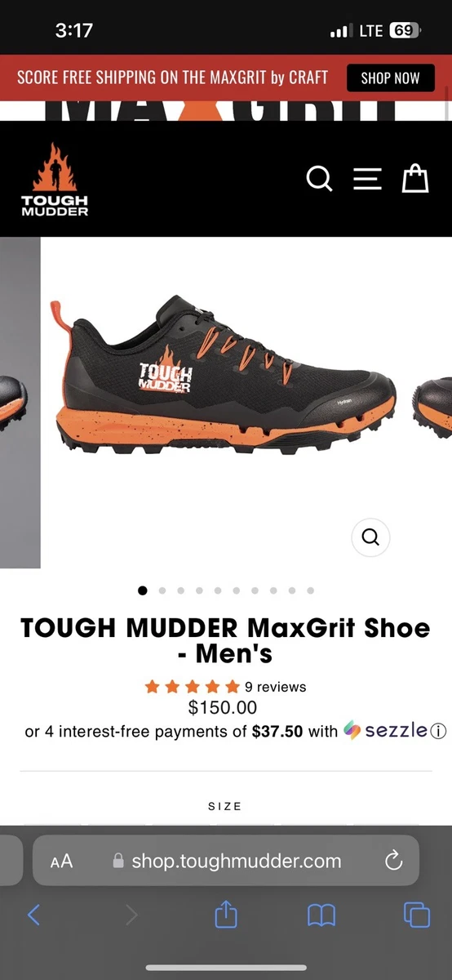This screenshot has width=452, height=980.
Task: Open the site search magnifier icon
Action: 319,179
